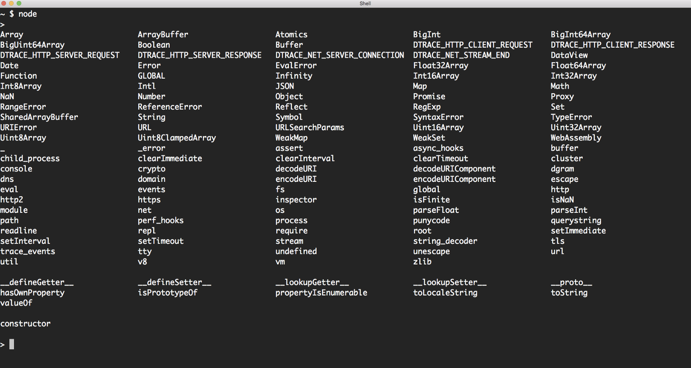Click the 'crypto' entry

[x=151, y=169]
